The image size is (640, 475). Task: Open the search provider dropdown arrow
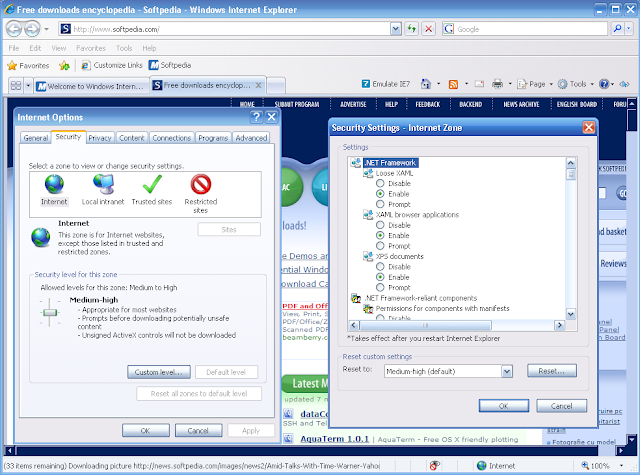coord(629,29)
